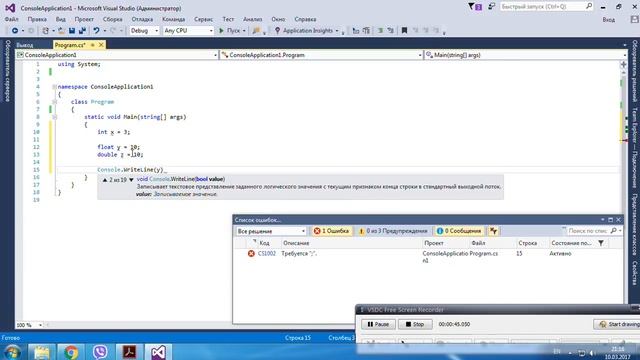Image resolution: width=640 pixels, height=360 pixels.
Task: Click the uncomment selected lines icon
Action: [391, 31]
